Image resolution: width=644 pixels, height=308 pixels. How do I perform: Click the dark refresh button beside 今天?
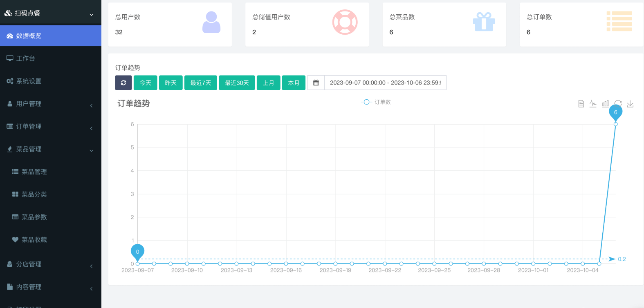coord(123,83)
